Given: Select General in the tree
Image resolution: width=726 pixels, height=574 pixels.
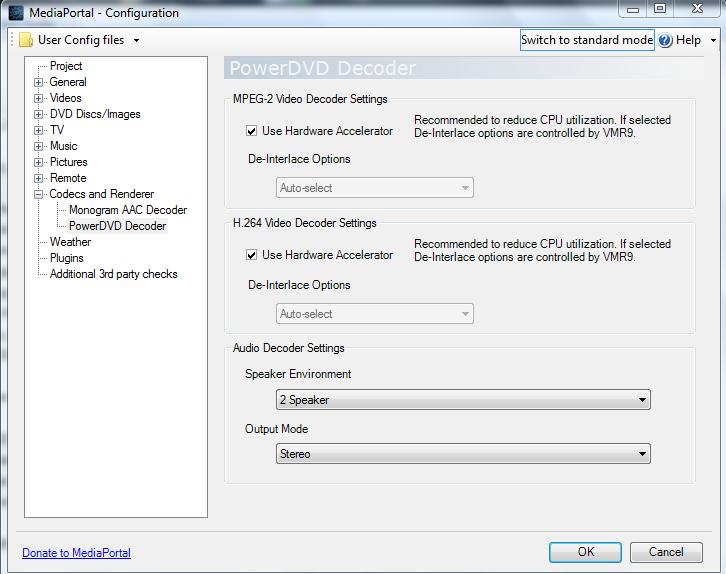Looking at the screenshot, I should click(68, 82).
